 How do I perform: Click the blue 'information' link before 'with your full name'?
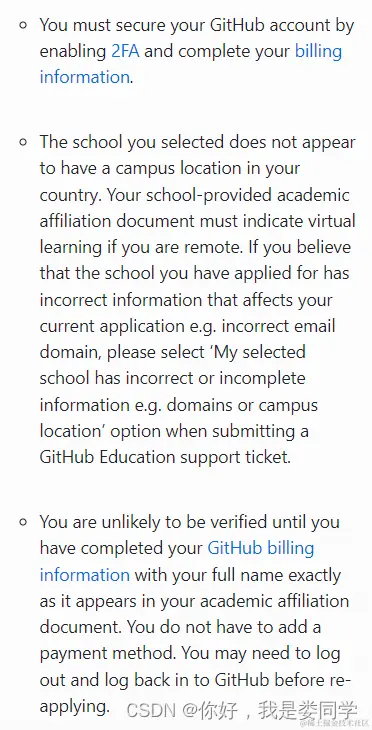[85, 575]
